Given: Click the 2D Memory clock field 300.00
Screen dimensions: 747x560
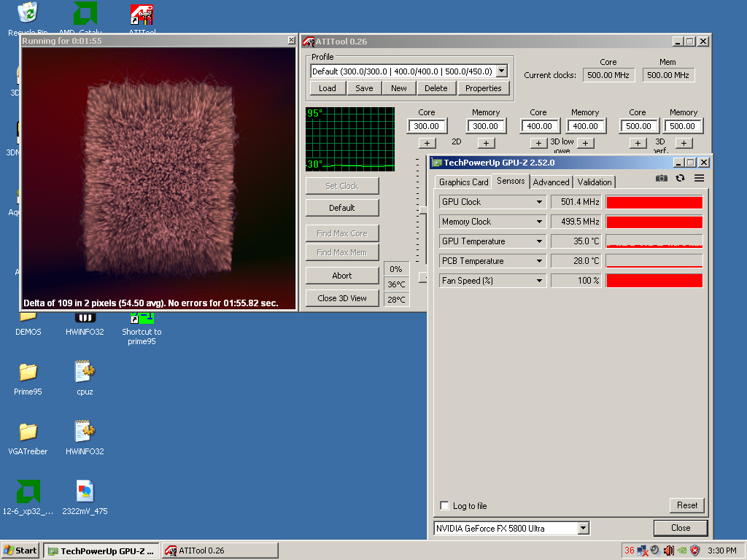Looking at the screenshot, I should (485, 126).
